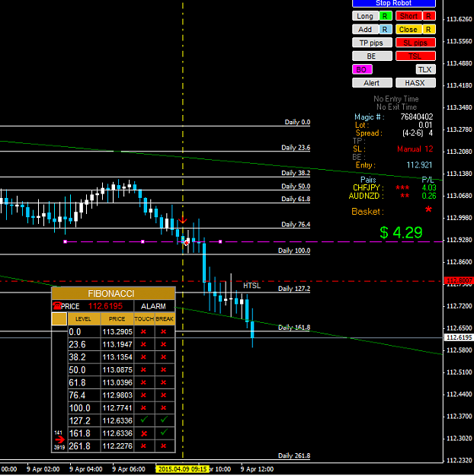Click the red entry marker on magenta line

[x=187, y=242]
